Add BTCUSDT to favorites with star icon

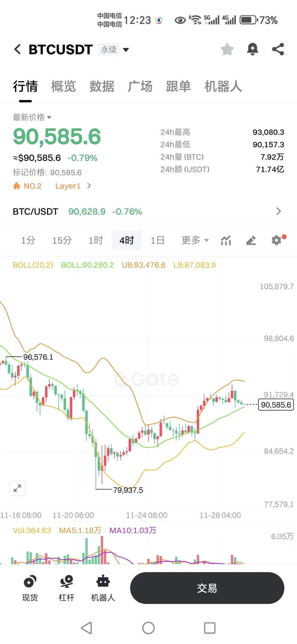(227, 49)
